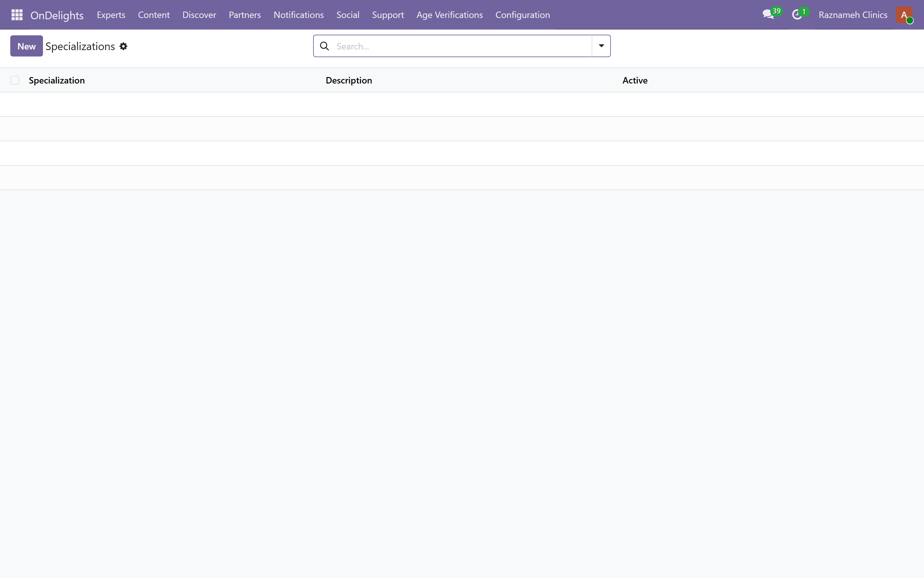Open the Age Verifications menu

click(450, 15)
